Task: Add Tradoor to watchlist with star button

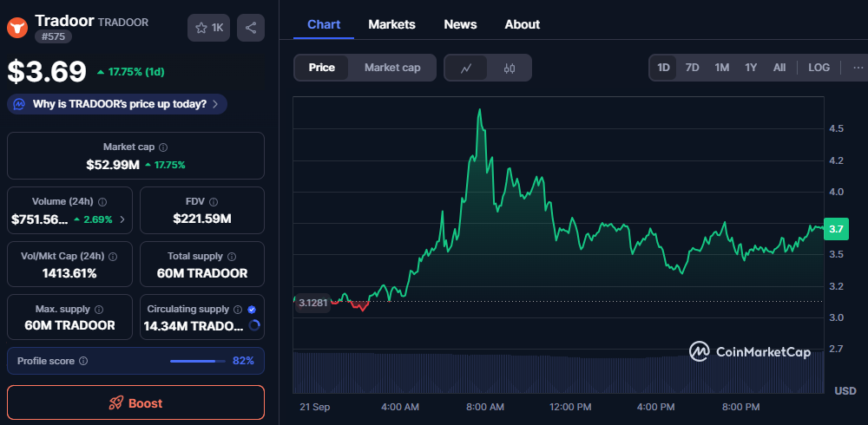Action: click(208, 28)
